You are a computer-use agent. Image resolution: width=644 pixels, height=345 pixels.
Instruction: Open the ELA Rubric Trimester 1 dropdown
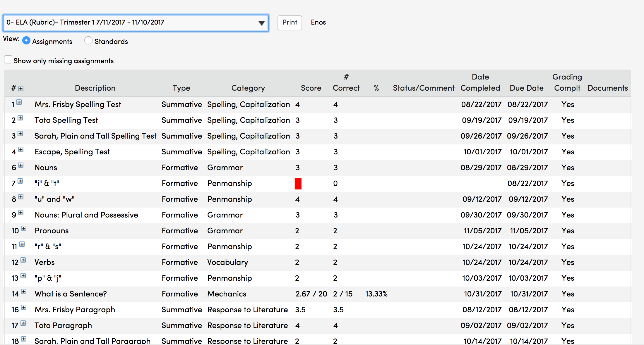click(136, 23)
